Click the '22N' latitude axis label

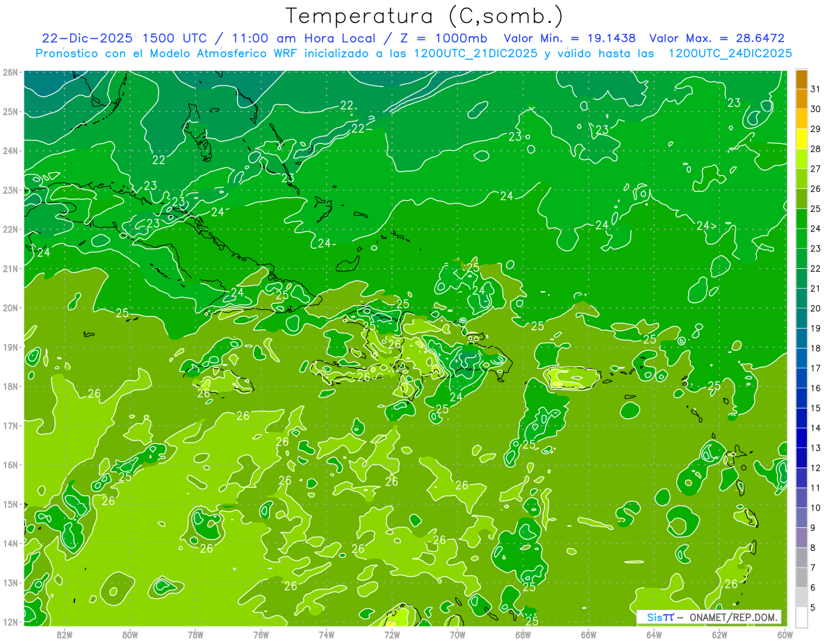point(10,229)
